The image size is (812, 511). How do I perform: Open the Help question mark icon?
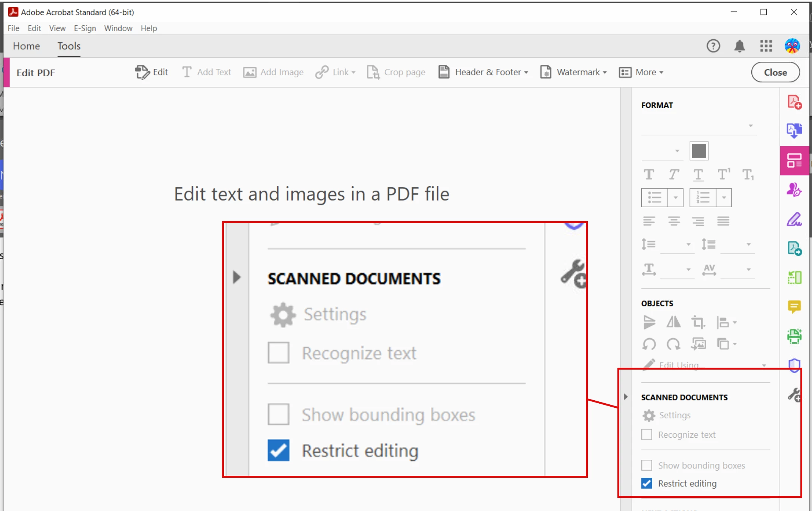(x=713, y=46)
